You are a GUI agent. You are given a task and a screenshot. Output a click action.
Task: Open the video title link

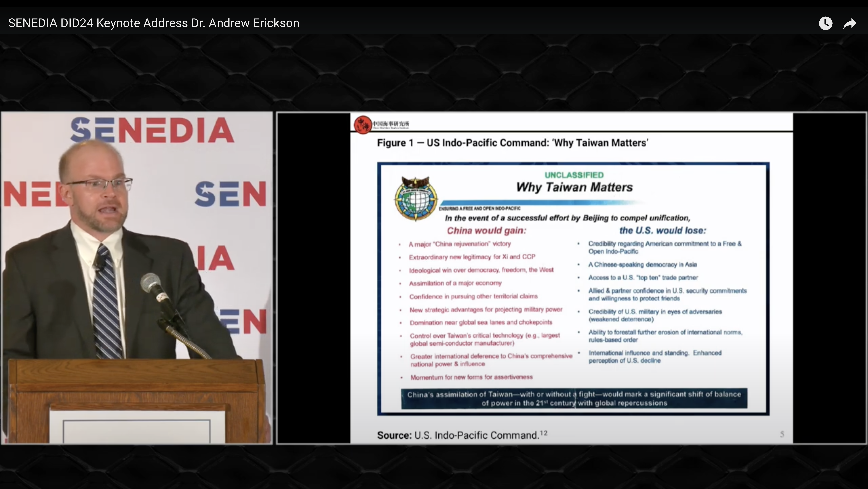(154, 23)
